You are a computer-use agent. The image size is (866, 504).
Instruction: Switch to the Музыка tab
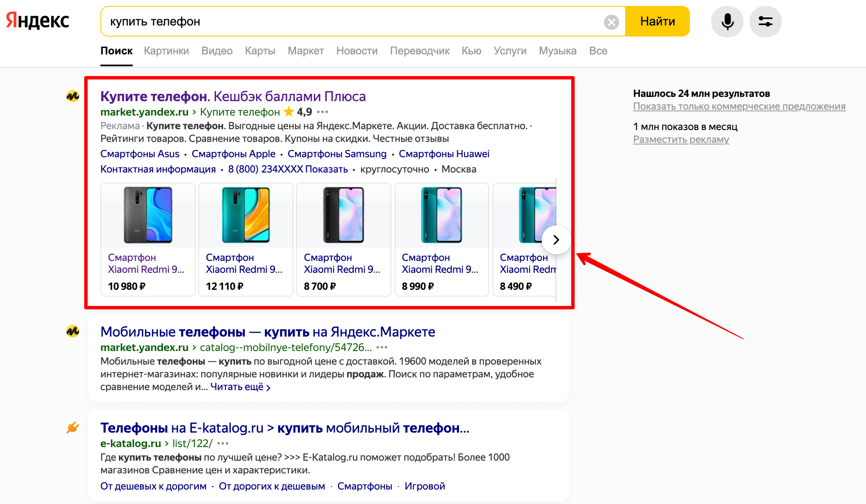pos(558,51)
